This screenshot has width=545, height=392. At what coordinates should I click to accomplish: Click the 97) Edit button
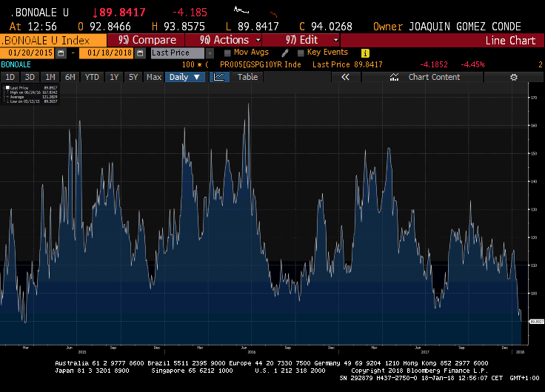(301, 40)
